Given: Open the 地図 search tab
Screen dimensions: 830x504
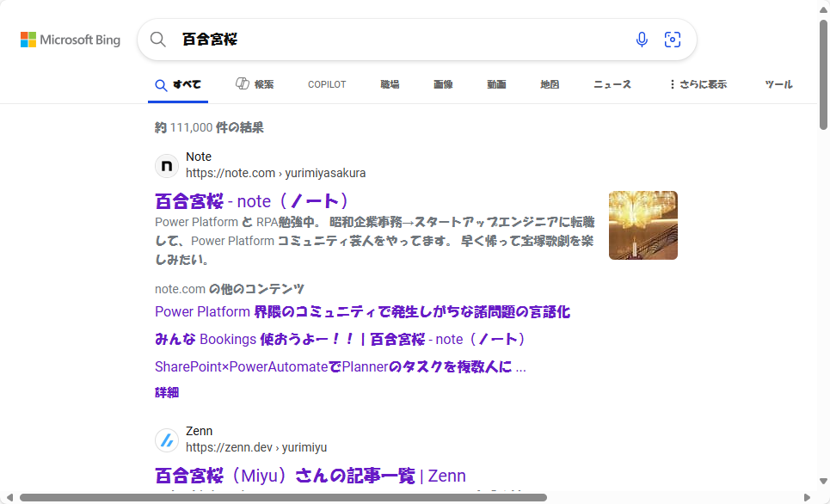Looking at the screenshot, I should point(550,84).
